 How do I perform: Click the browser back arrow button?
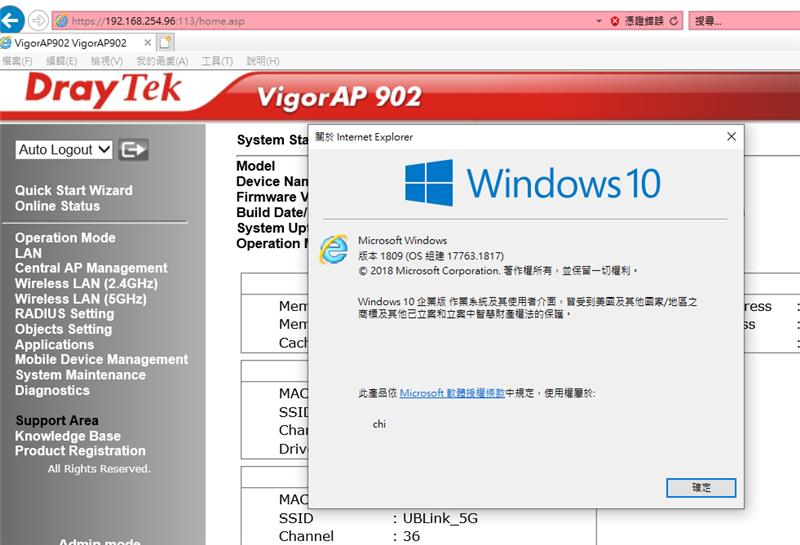(x=12, y=19)
